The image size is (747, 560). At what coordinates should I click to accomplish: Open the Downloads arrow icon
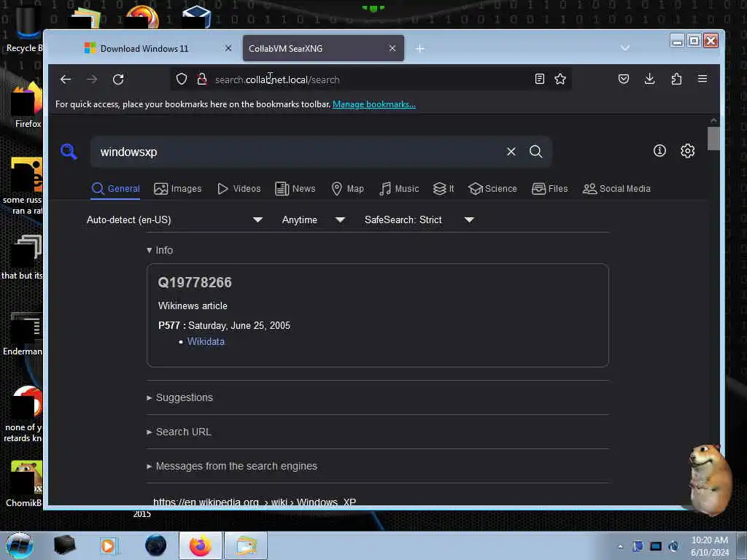(649, 79)
